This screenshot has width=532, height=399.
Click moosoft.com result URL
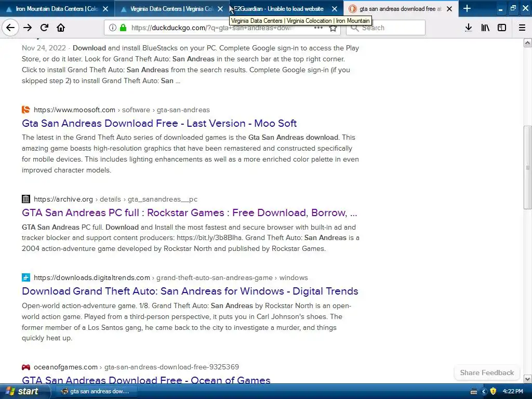pos(122,110)
